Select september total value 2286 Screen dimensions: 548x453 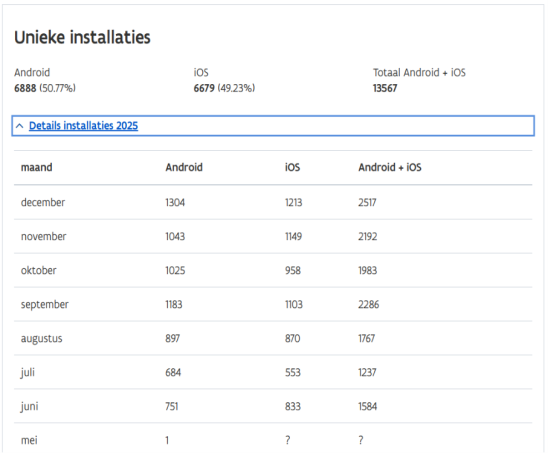point(369,304)
